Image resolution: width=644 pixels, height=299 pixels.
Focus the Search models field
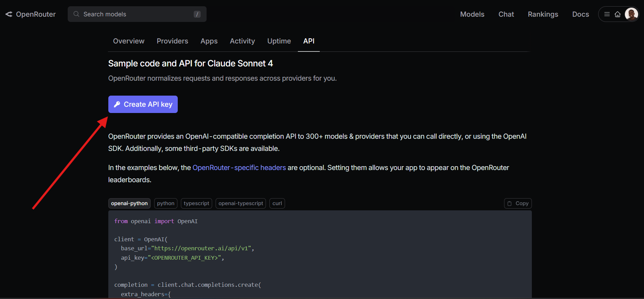[137, 14]
